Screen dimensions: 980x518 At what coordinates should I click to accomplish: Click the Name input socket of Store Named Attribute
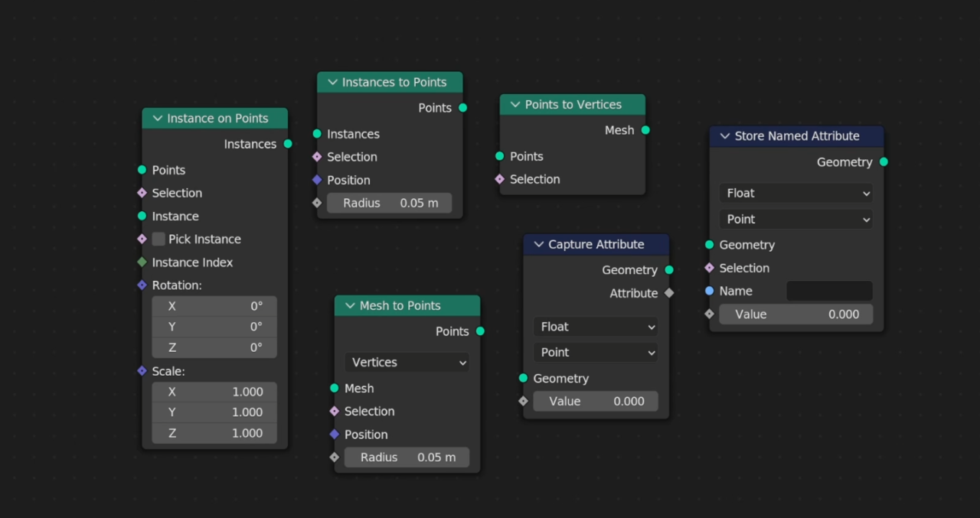pyautogui.click(x=709, y=291)
